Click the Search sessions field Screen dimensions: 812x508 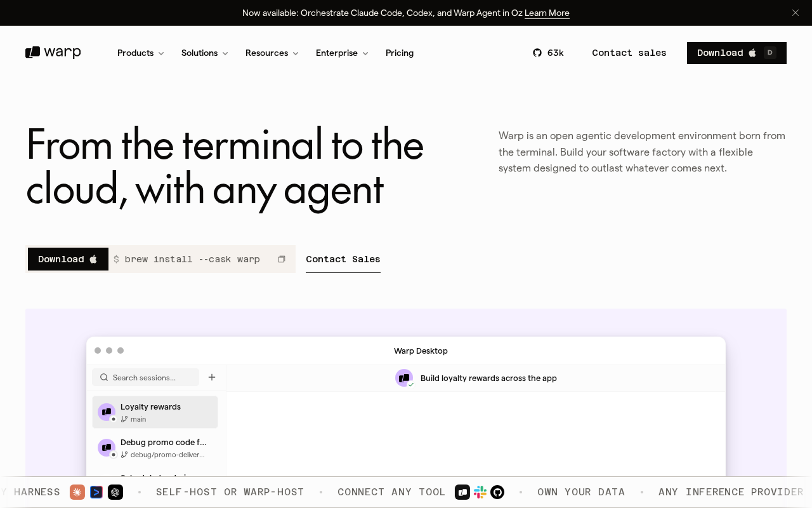(146, 377)
